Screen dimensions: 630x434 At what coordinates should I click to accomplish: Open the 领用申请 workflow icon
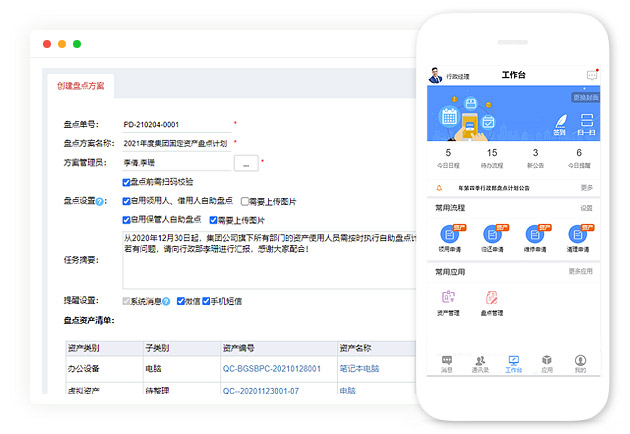point(450,234)
